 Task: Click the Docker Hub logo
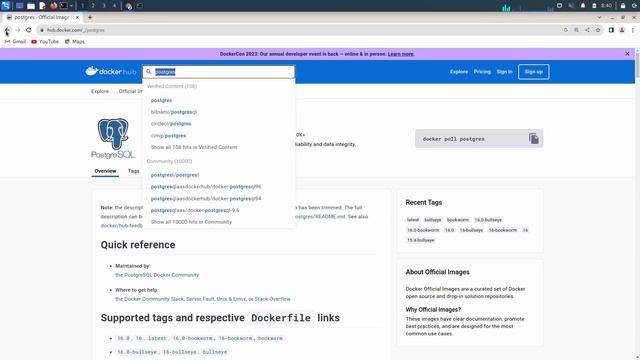[111, 71]
